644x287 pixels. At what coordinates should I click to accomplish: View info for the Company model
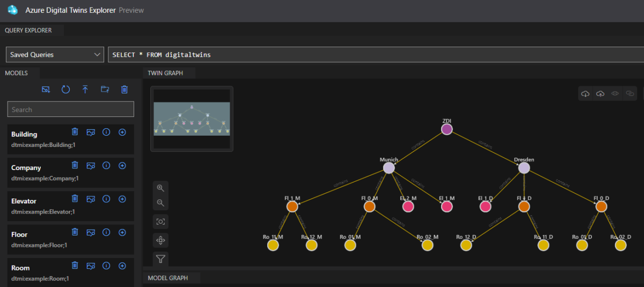[106, 165]
